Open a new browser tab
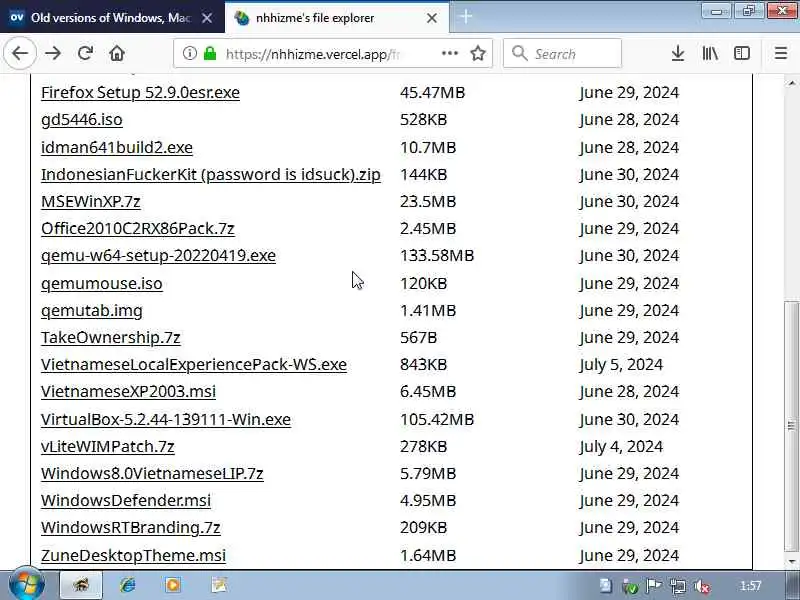Screen dimensions: 800x600 pyautogui.click(x=465, y=17)
